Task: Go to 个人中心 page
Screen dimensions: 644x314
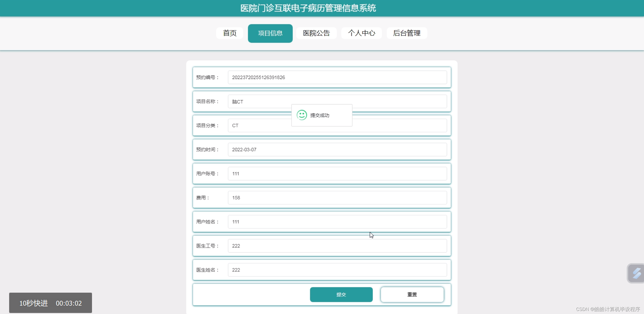Action: [x=361, y=33]
